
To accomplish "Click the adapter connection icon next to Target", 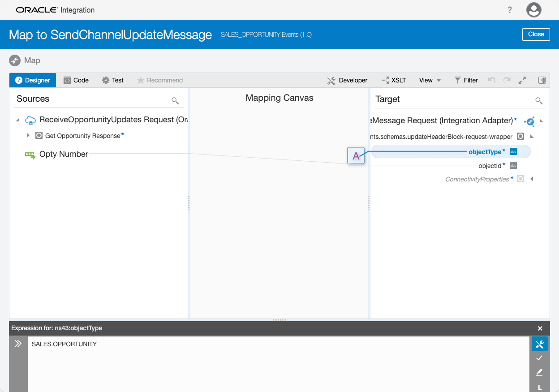I will point(529,121).
